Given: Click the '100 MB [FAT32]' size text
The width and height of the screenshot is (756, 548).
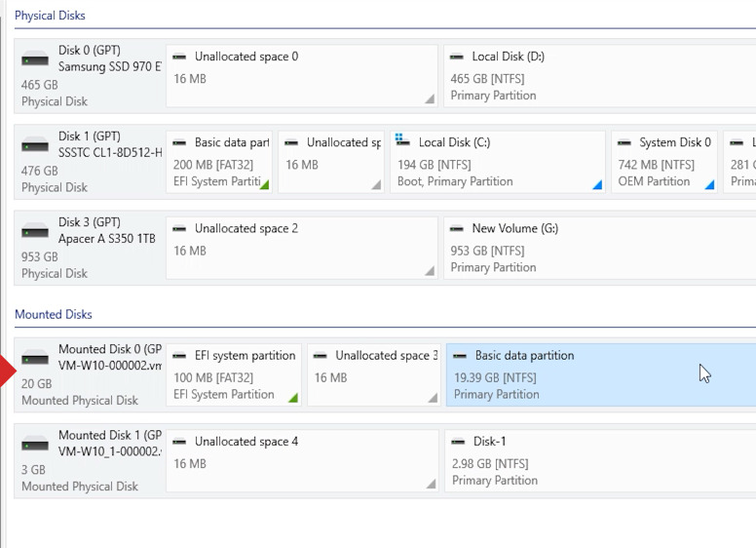Looking at the screenshot, I should point(213,377).
